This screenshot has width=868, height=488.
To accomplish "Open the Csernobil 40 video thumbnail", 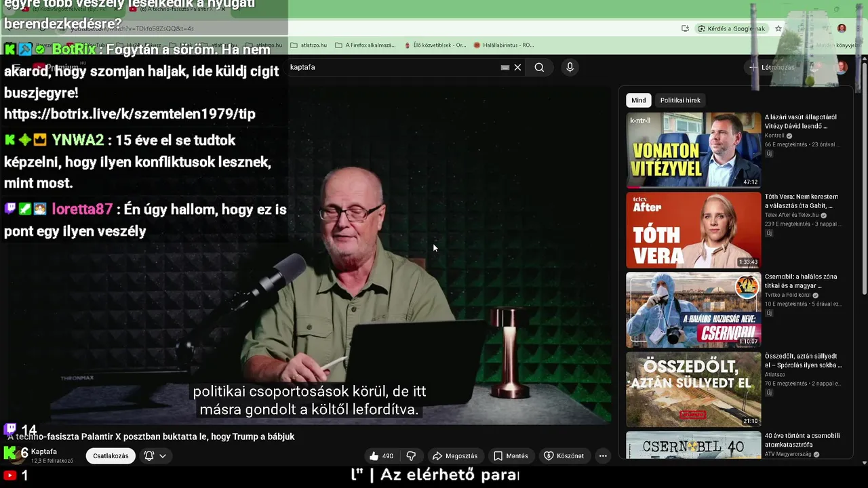I will [x=693, y=445].
